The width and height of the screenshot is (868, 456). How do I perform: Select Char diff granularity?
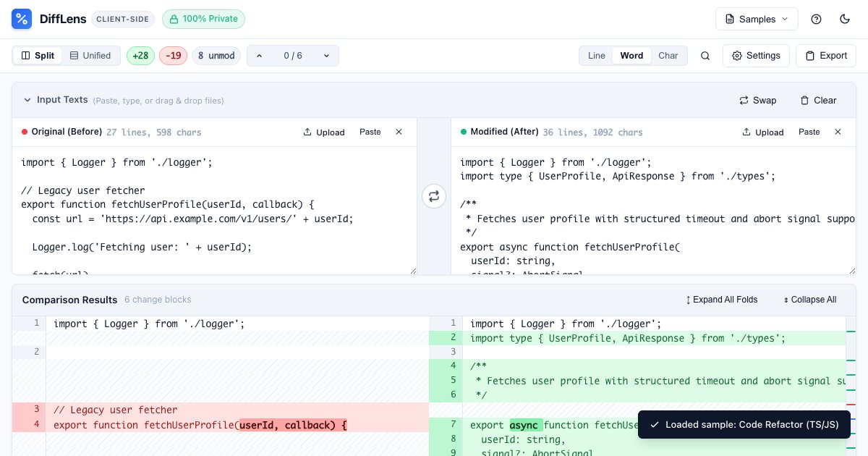click(668, 56)
